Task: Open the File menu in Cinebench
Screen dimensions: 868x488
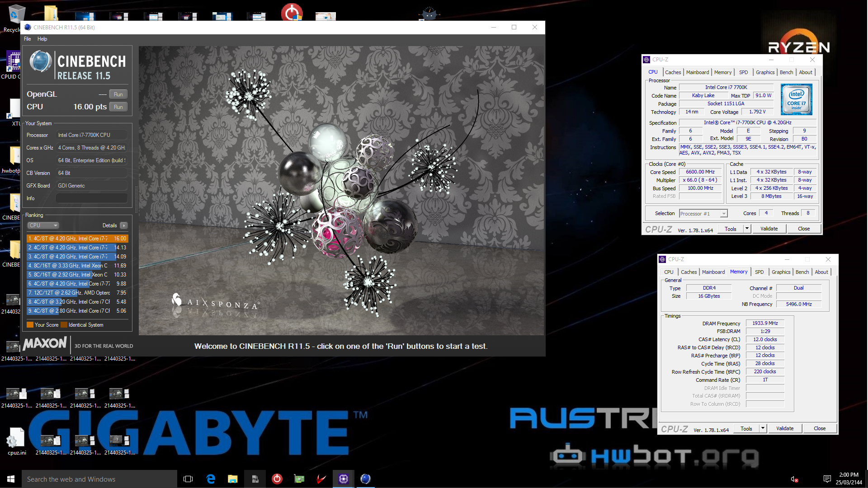Action: tap(28, 39)
